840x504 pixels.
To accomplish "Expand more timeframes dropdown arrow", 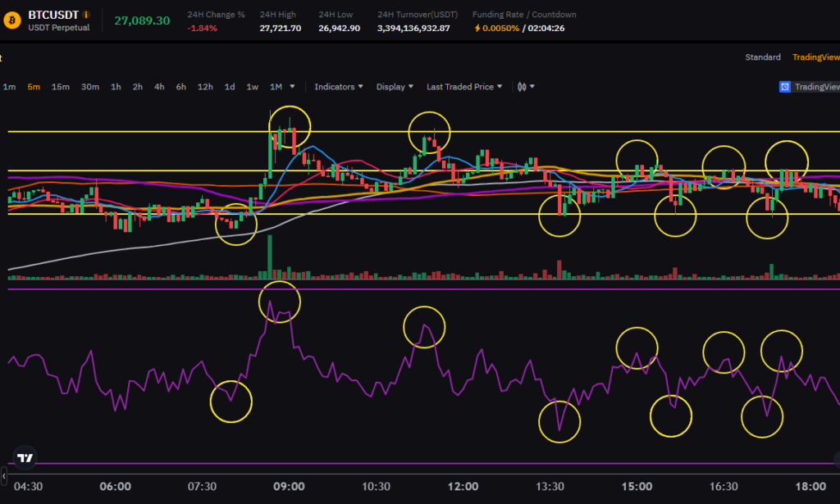I will 292,87.
